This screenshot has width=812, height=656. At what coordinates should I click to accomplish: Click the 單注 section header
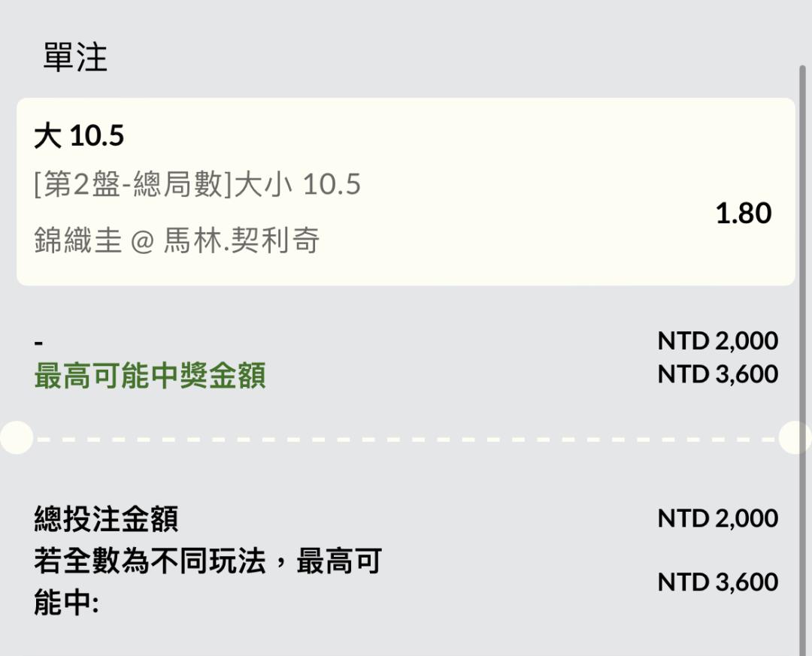click(75, 58)
